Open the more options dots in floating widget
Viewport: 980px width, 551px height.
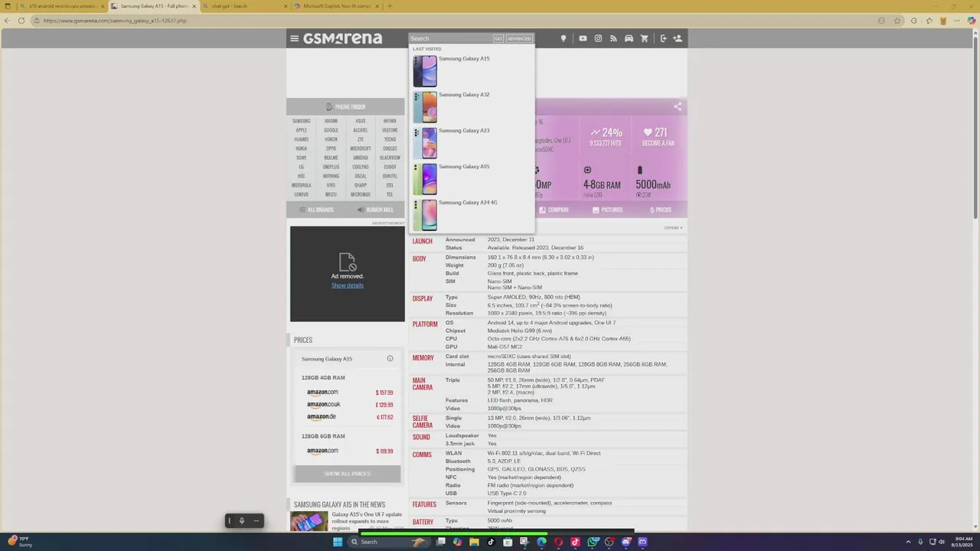click(256, 521)
